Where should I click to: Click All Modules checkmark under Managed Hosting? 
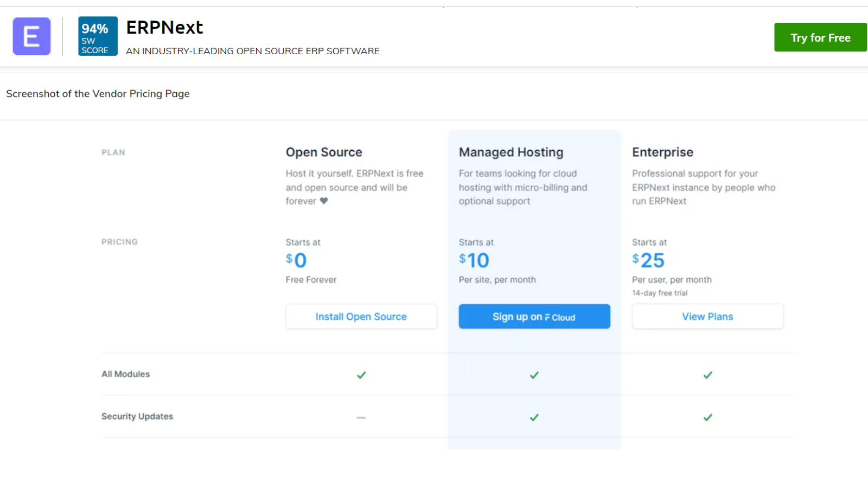534,375
